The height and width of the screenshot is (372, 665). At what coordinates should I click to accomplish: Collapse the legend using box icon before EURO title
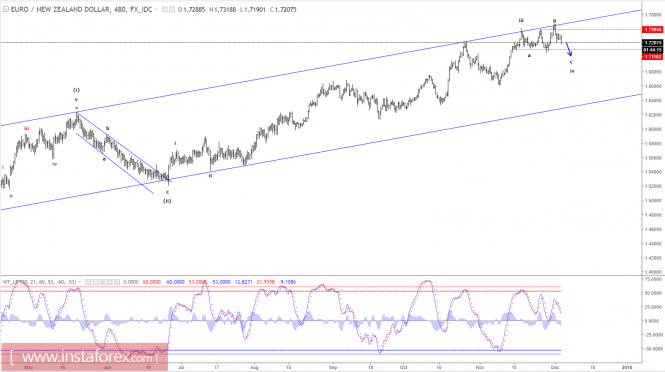(x=6, y=9)
